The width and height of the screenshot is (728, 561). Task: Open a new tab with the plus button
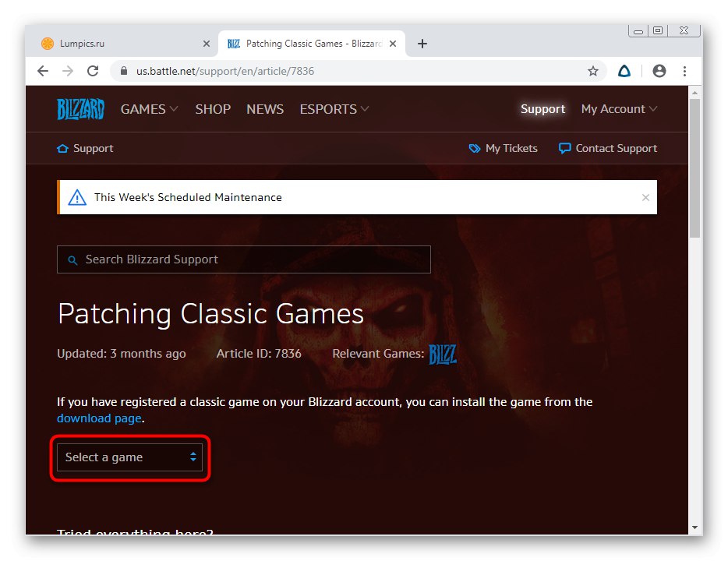(422, 44)
